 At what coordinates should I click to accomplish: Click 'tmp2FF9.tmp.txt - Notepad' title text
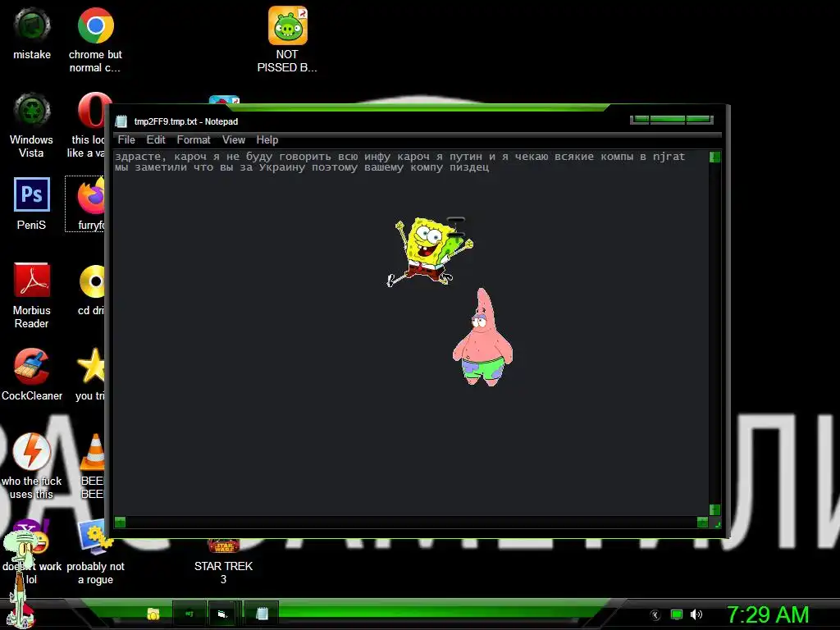(x=186, y=121)
